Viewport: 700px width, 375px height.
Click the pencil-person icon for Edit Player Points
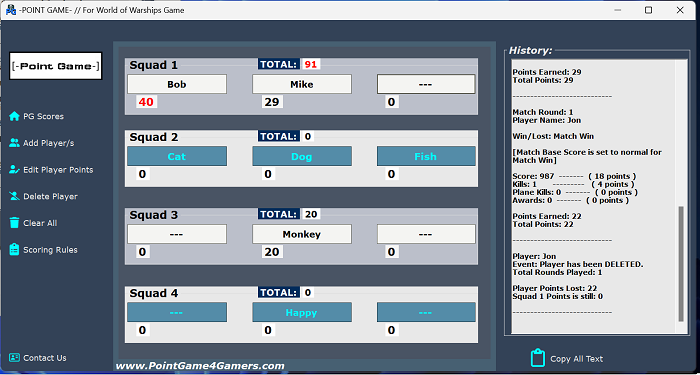coord(14,170)
